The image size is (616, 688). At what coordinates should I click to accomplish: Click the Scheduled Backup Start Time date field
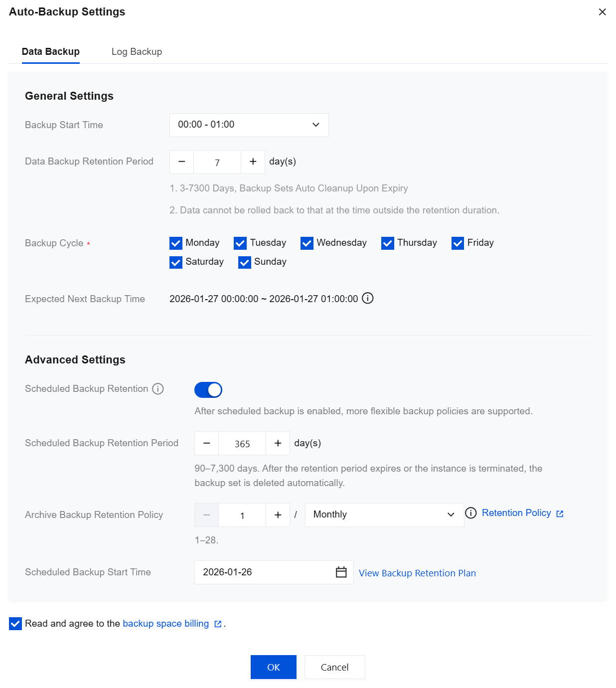click(x=264, y=572)
